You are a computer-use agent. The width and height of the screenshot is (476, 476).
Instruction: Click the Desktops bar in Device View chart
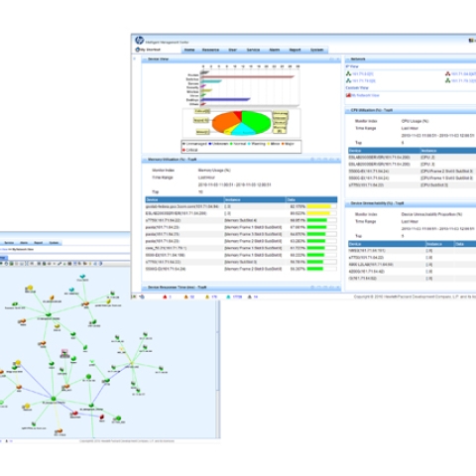coord(225,99)
